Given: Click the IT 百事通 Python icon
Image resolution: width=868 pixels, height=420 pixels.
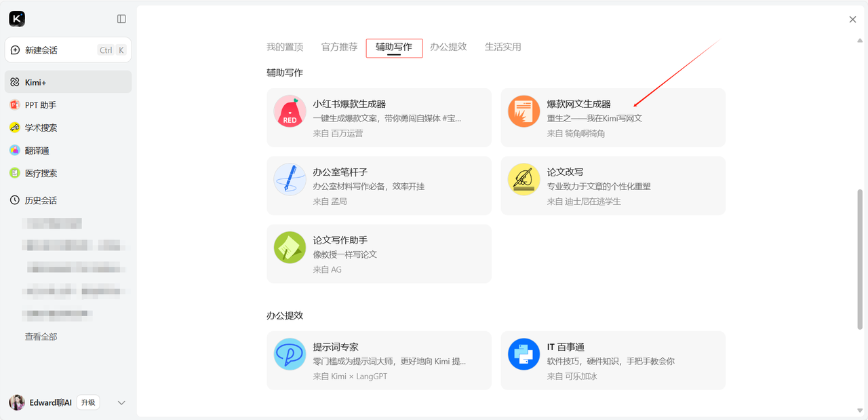Looking at the screenshot, I should [x=524, y=354].
